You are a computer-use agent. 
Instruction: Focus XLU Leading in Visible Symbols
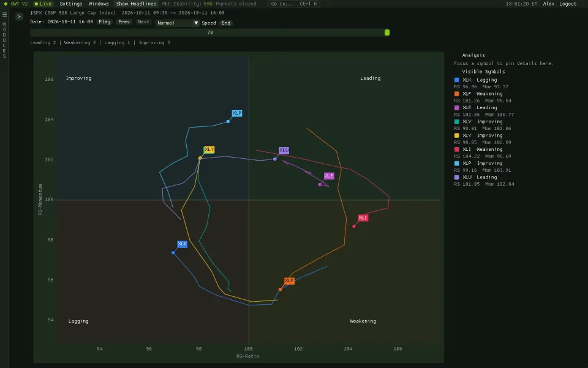click(x=480, y=177)
